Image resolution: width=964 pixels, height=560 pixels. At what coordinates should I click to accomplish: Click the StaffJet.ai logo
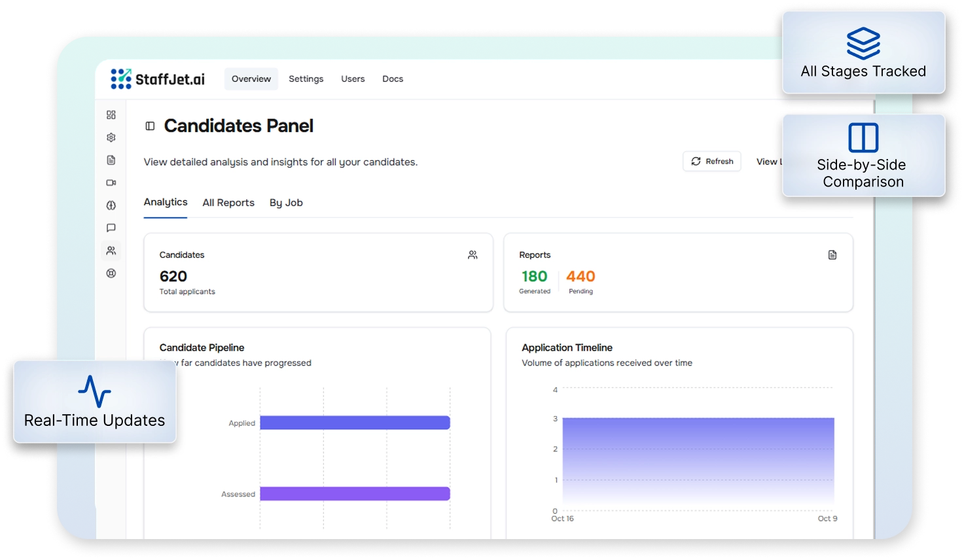[x=158, y=79]
